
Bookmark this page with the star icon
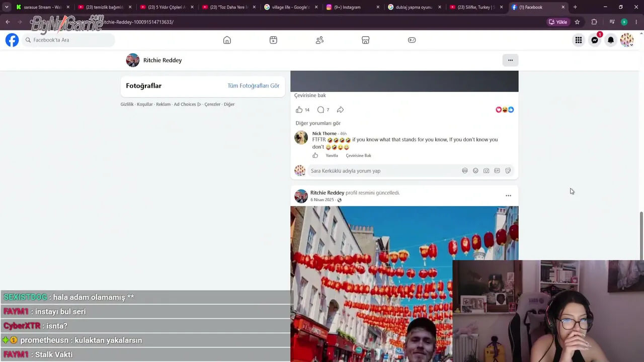(577, 22)
